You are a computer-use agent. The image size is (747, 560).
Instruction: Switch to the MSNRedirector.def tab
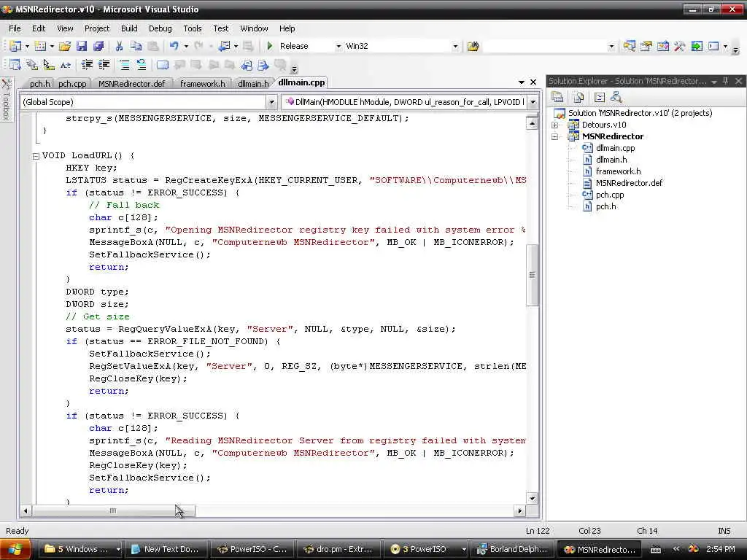131,84
